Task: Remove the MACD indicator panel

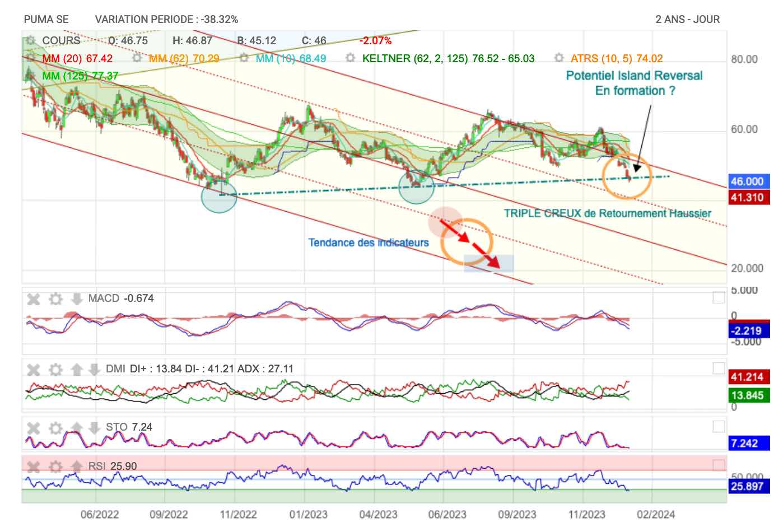Action: point(34,299)
